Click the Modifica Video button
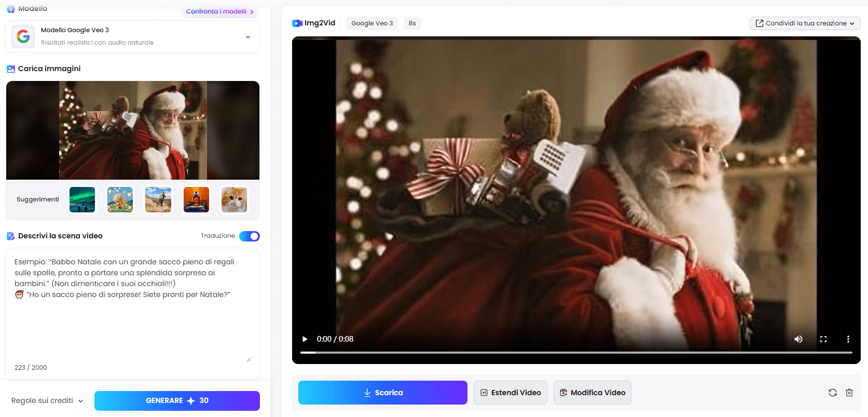Viewport: 868px width, 417px height. [x=593, y=393]
